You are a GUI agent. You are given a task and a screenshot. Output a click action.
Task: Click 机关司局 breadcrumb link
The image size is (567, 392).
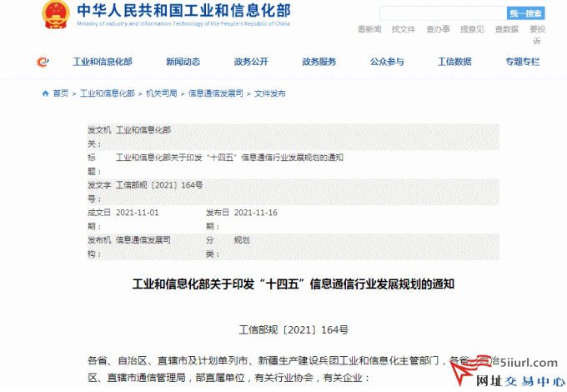(162, 93)
